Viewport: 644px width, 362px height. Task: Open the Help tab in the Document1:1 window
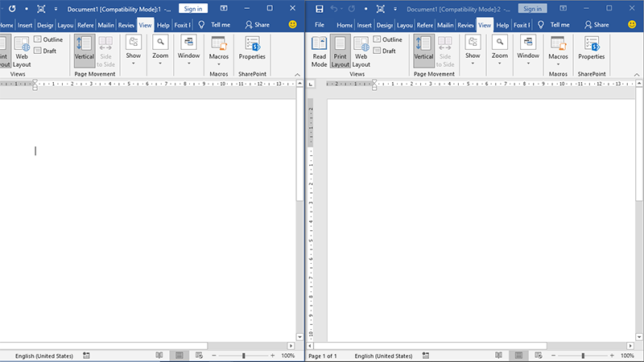point(163,25)
